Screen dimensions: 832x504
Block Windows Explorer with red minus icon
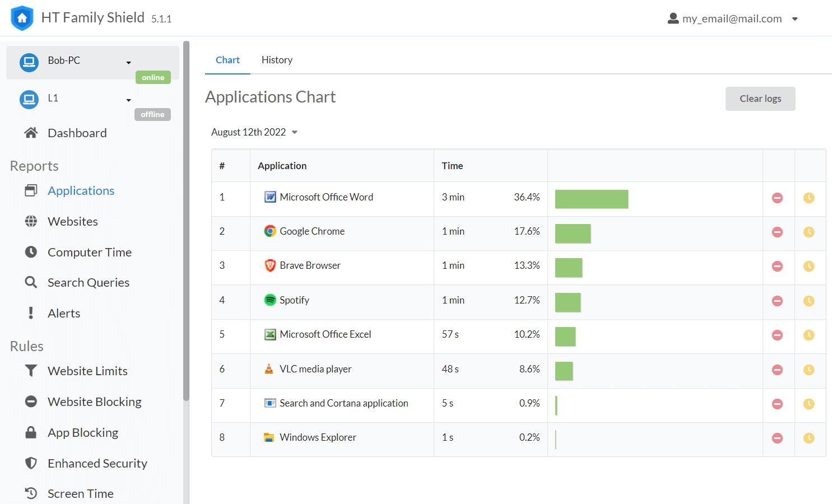point(777,438)
